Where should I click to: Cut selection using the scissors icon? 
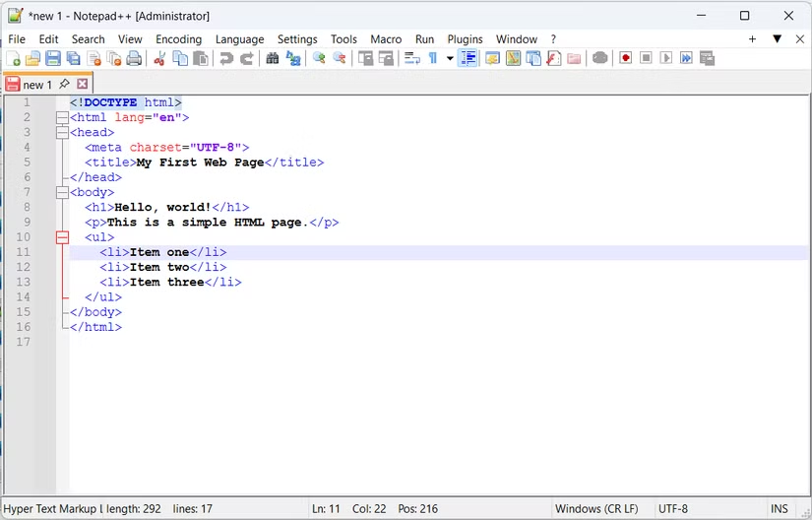(x=160, y=59)
